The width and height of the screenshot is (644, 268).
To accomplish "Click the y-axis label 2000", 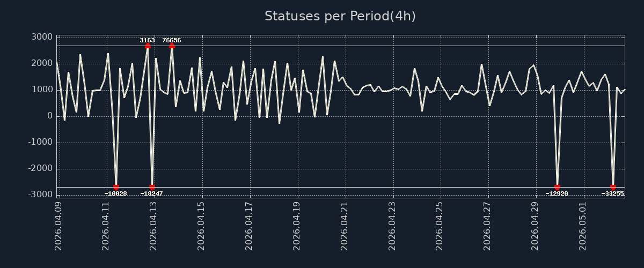I will click(x=42, y=63).
